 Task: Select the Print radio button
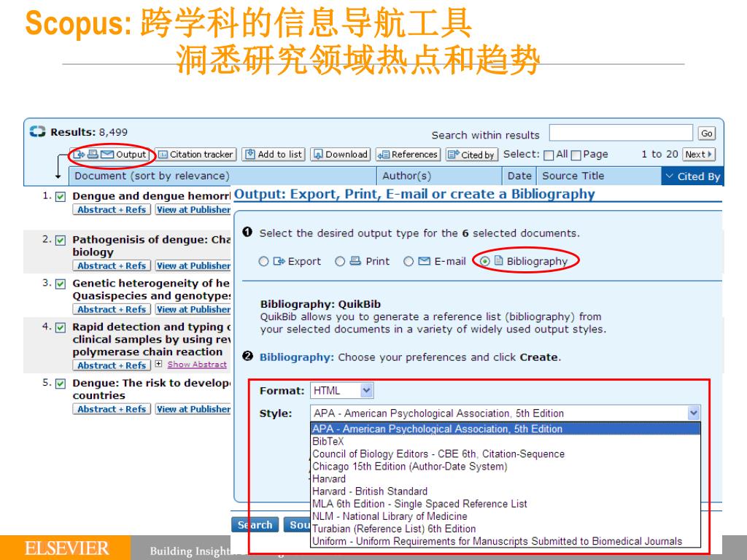[x=340, y=262]
